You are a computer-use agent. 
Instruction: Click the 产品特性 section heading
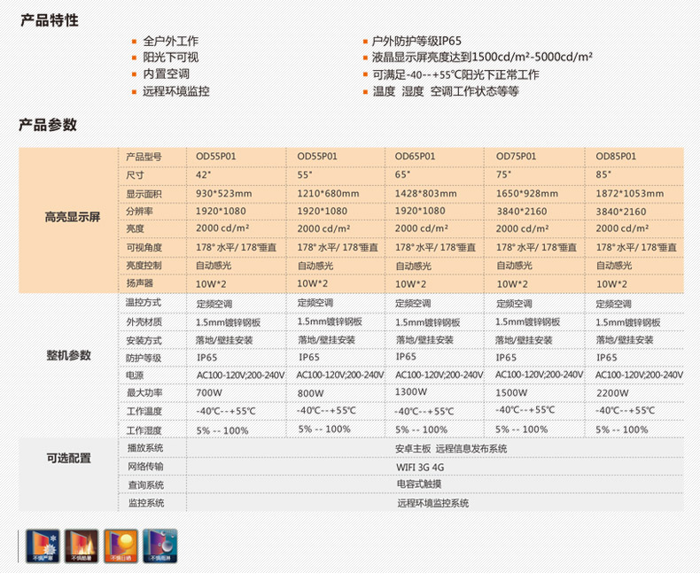49,19
